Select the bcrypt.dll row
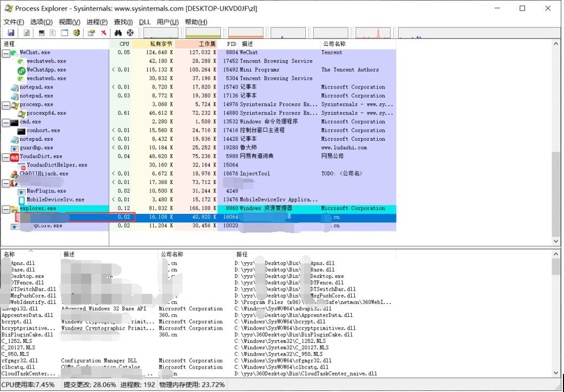The image size is (564, 392). pyautogui.click(x=198, y=322)
